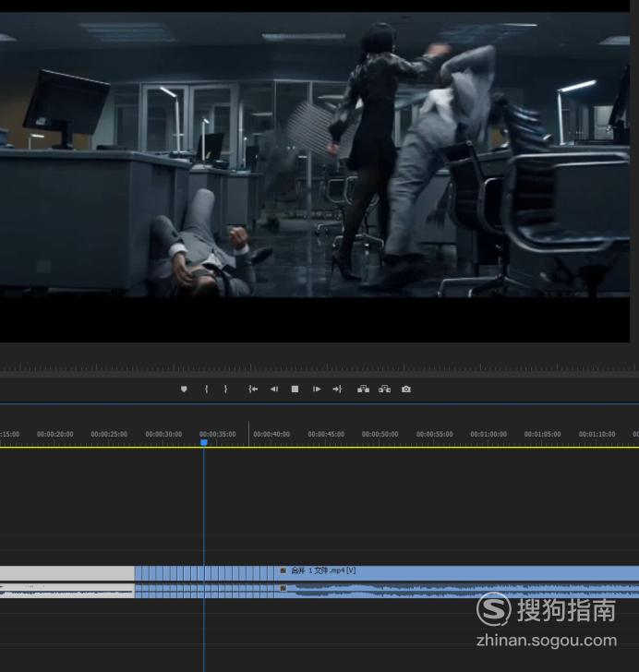639x672 pixels.
Task: Stop playback with the square button
Action: (x=295, y=390)
